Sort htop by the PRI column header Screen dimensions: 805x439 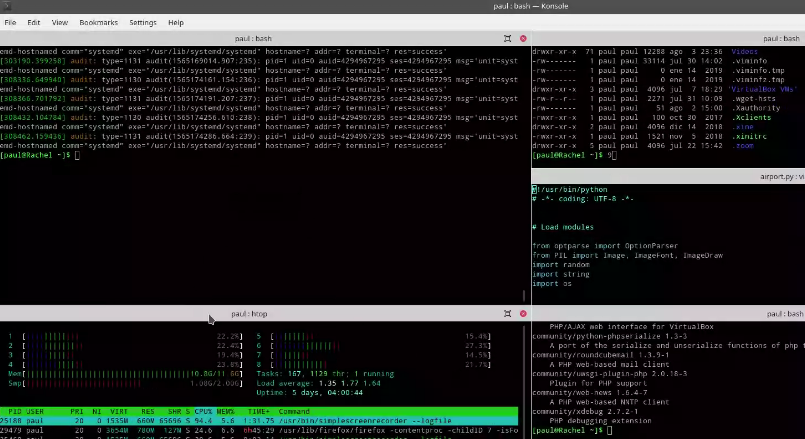[76, 411]
